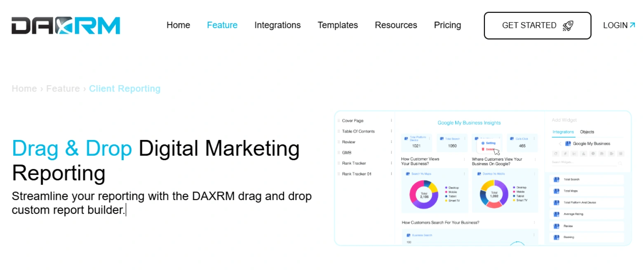The image size is (644, 273).
Task: Select Rank Tracker 01 in report sidebar
Action: click(357, 174)
